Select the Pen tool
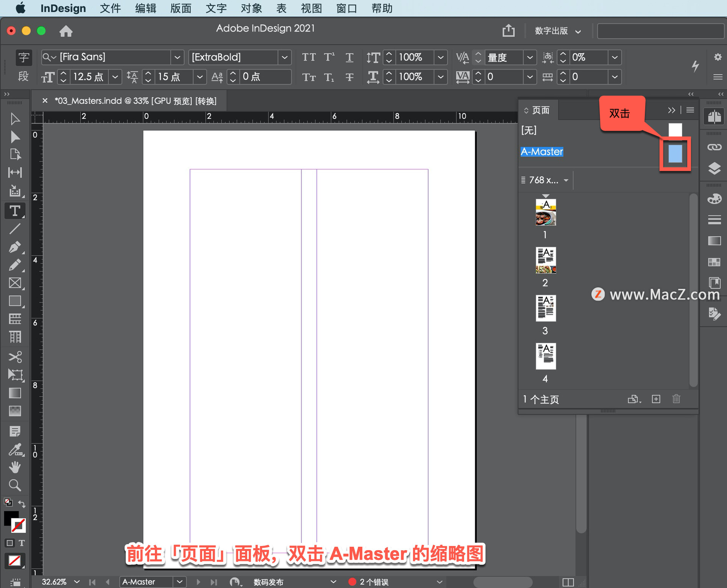The width and height of the screenshot is (727, 588). (15, 247)
